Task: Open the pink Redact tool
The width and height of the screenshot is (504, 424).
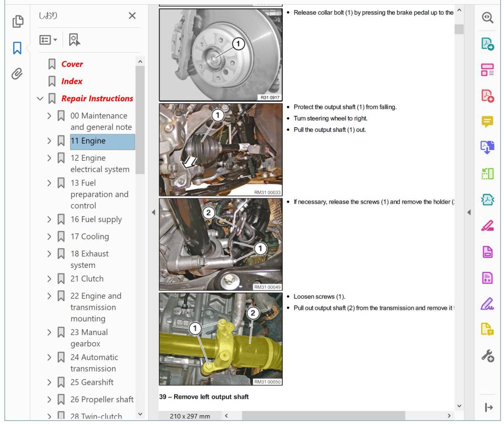Action: 487,226
